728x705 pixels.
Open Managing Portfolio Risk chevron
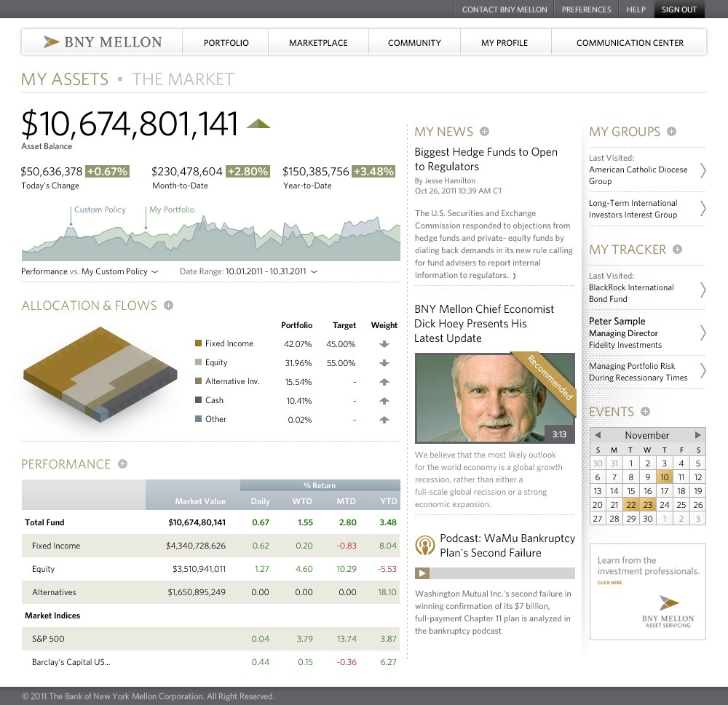[703, 371]
